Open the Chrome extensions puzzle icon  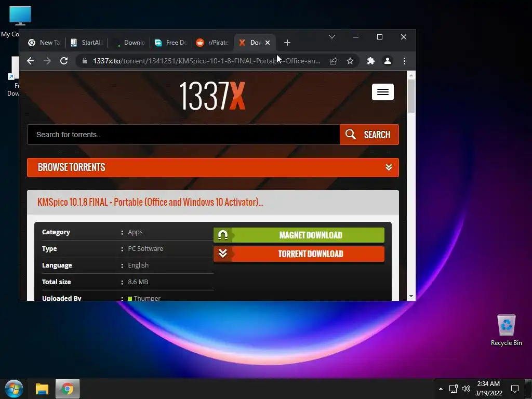[x=371, y=61]
